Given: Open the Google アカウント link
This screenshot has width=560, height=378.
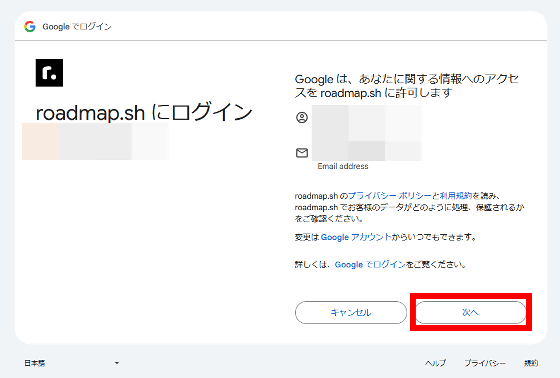Looking at the screenshot, I should [356, 237].
